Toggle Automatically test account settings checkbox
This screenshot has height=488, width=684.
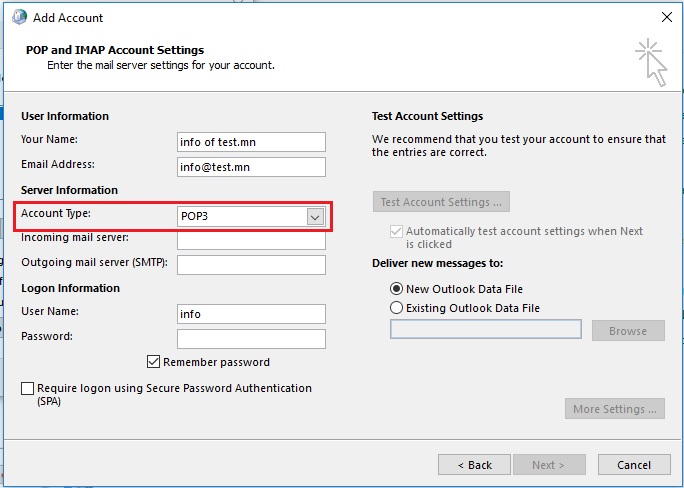(x=396, y=231)
